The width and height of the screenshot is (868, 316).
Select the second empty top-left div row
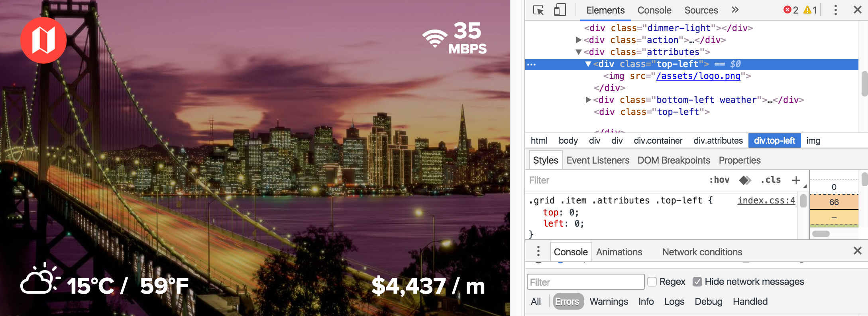652,112
